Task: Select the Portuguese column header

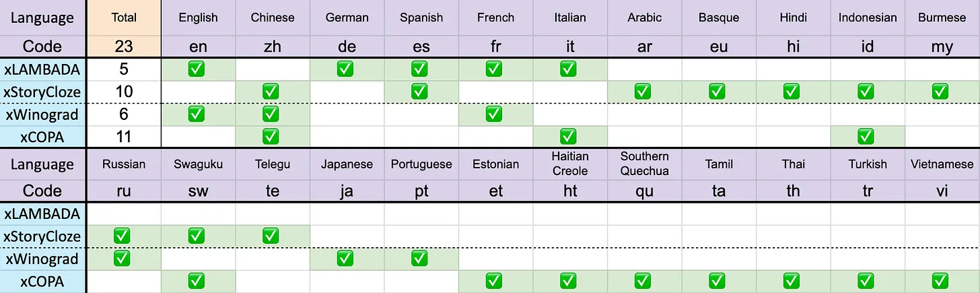Action: point(421,164)
